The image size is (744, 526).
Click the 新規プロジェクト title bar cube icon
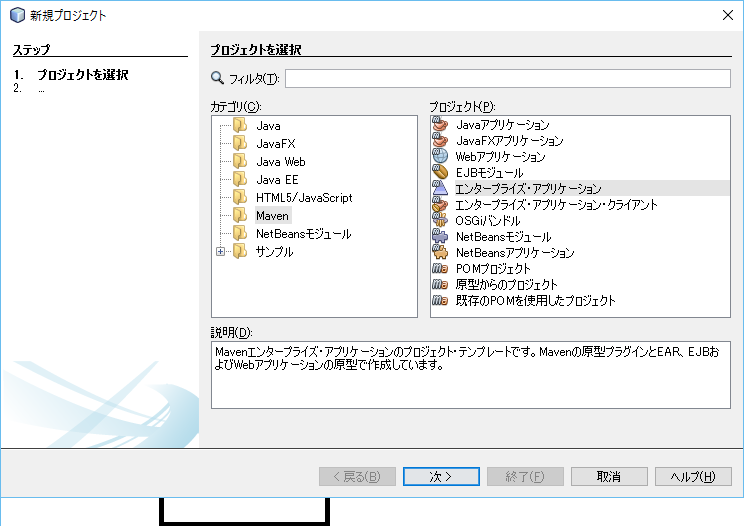click(18, 15)
